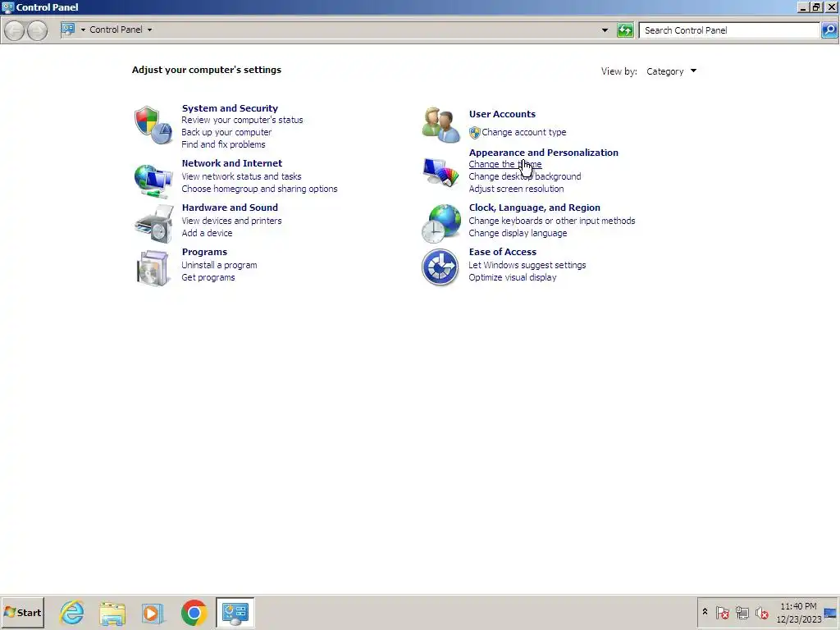Click Choose homegroup and sharing options
The width and height of the screenshot is (840, 630).
point(260,189)
